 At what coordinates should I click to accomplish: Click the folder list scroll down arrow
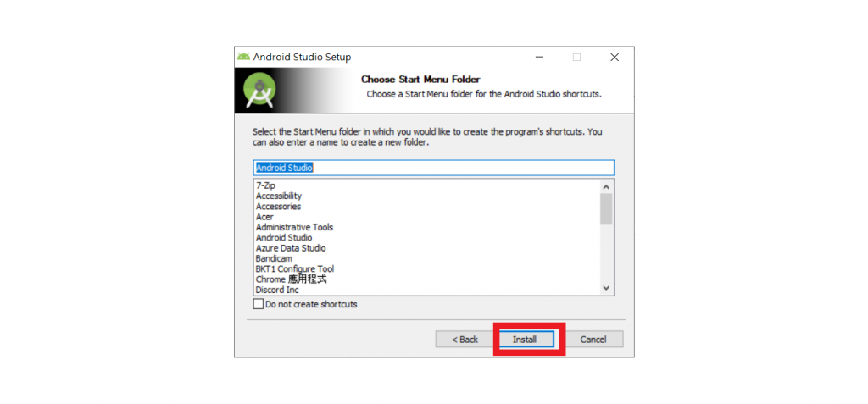click(x=606, y=288)
